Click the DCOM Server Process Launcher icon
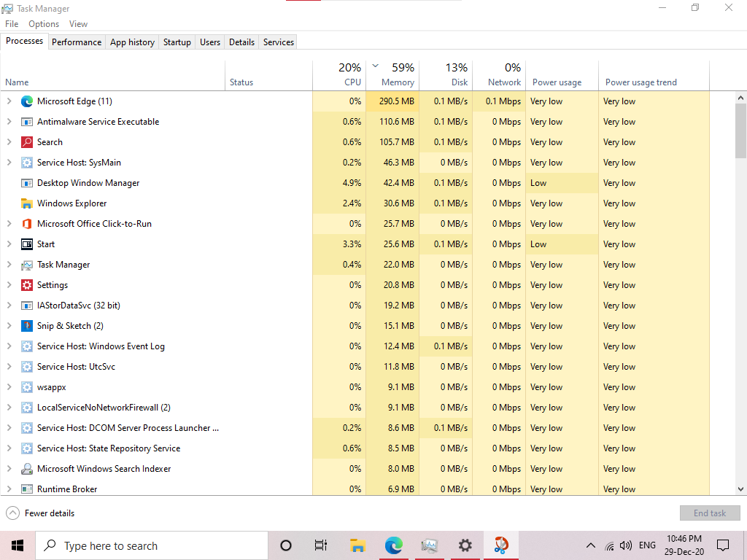This screenshot has width=747, height=560. click(27, 428)
